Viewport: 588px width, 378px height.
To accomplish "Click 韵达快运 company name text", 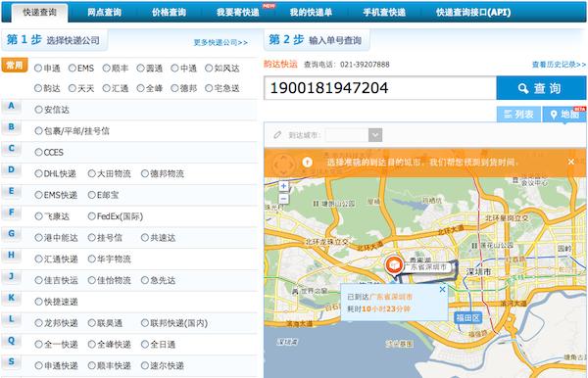I will coord(280,64).
